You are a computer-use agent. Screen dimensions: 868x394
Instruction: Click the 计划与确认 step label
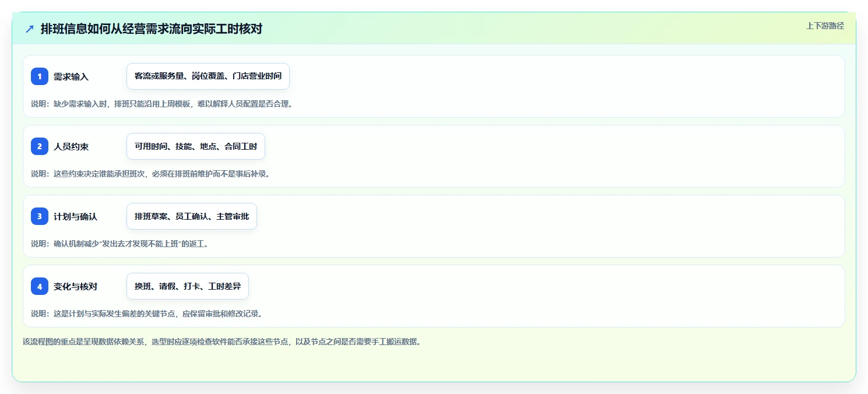75,216
